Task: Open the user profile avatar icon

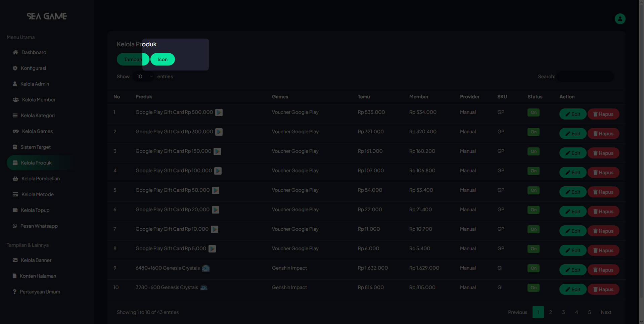Action: click(620, 19)
